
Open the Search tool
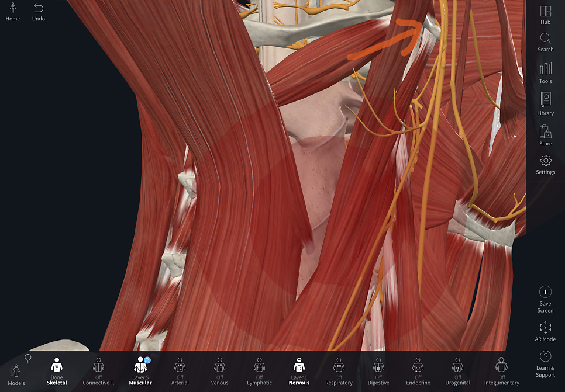pos(545,43)
